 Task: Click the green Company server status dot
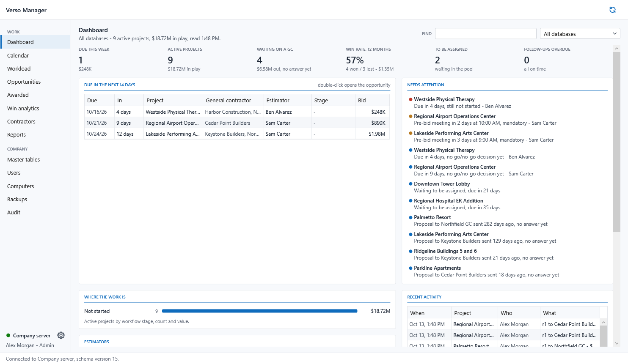8,335
